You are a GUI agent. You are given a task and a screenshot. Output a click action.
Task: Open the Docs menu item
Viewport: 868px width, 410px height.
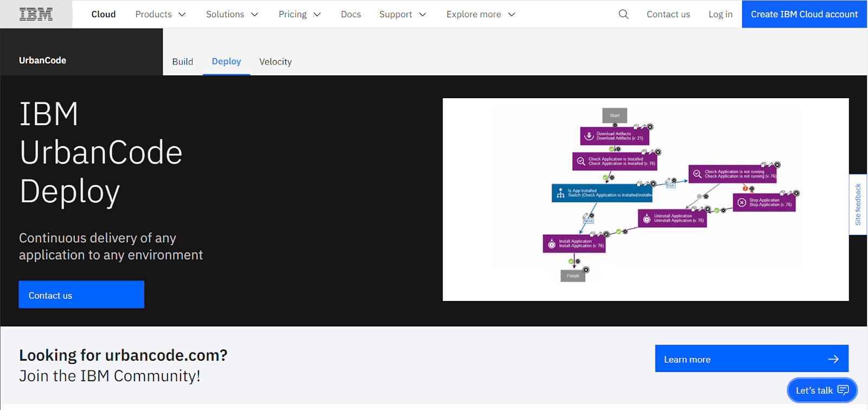(350, 14)
